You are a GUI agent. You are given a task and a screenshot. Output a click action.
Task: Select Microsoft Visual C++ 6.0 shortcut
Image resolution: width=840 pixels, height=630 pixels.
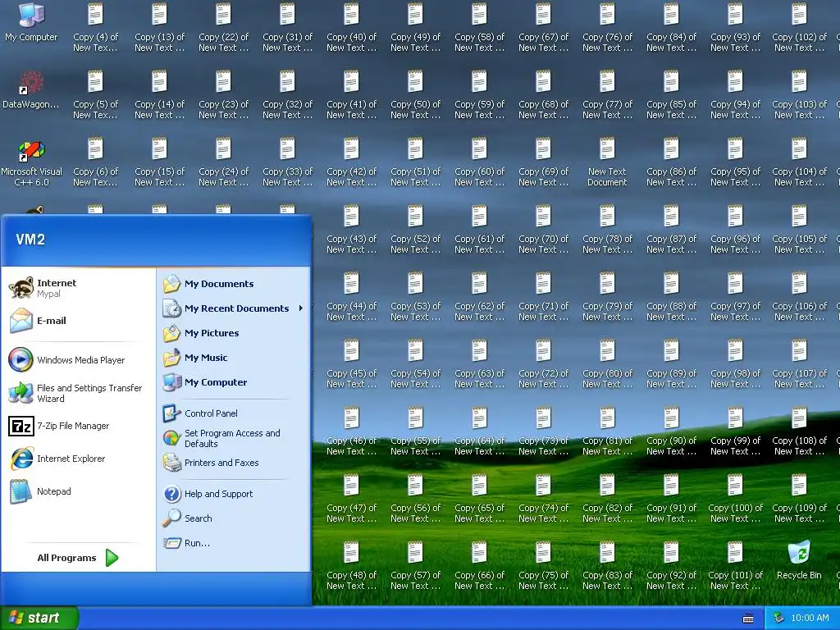[x=31, y=162]
